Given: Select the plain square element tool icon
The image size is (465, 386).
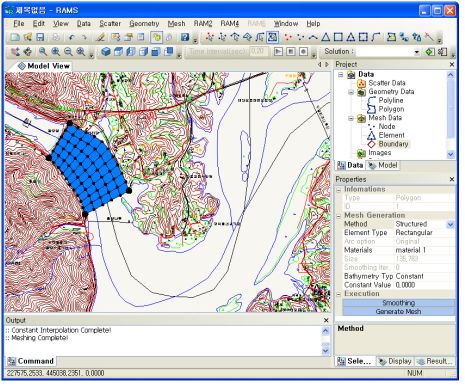Looking at the screenshot, I should click(338, 37).
